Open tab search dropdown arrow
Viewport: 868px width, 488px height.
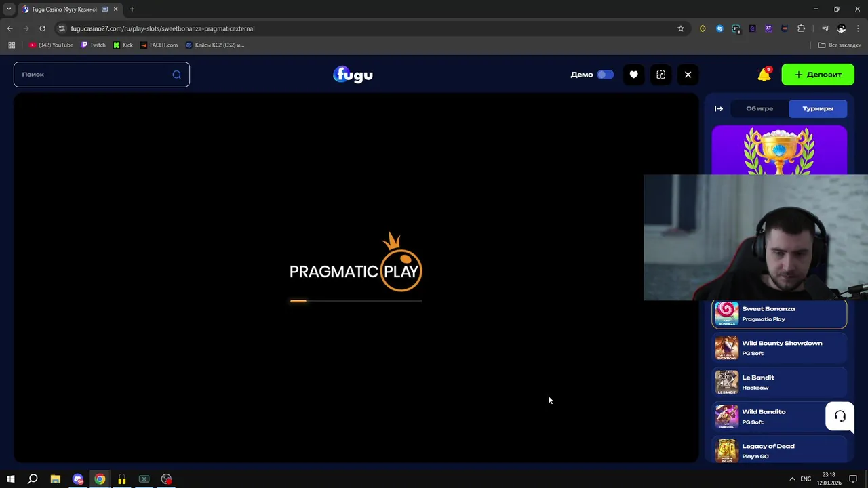click(9, 9)
